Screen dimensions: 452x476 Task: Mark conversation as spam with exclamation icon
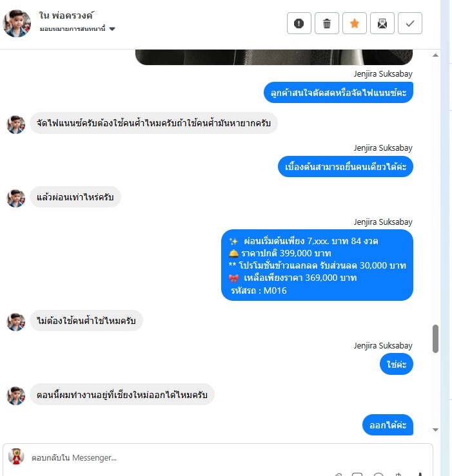tap(299, 23)
